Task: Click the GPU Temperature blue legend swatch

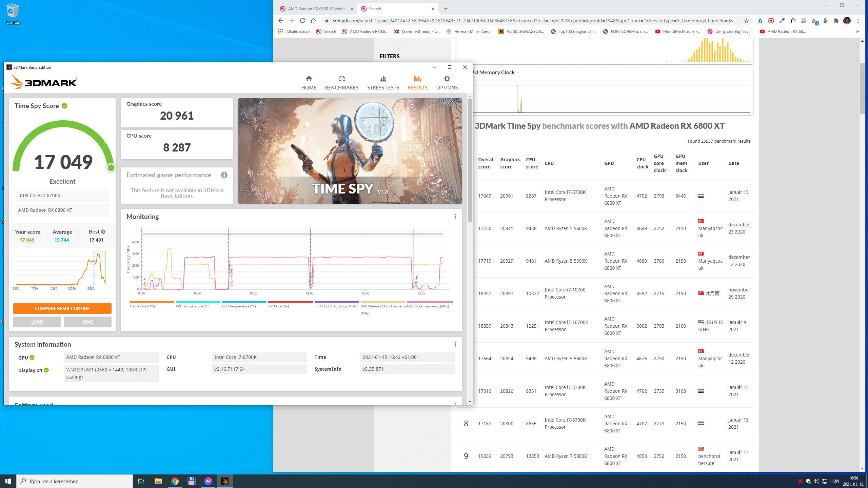Action: click(244, 302)
